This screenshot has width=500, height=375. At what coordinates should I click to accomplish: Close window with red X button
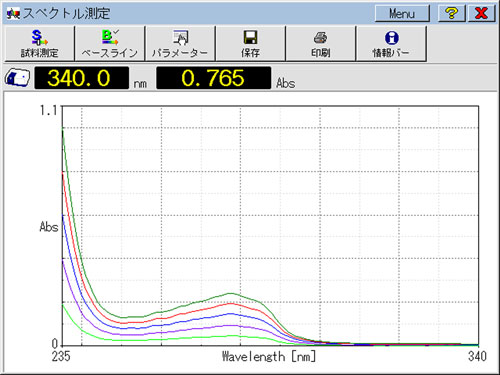pos(481,13)
